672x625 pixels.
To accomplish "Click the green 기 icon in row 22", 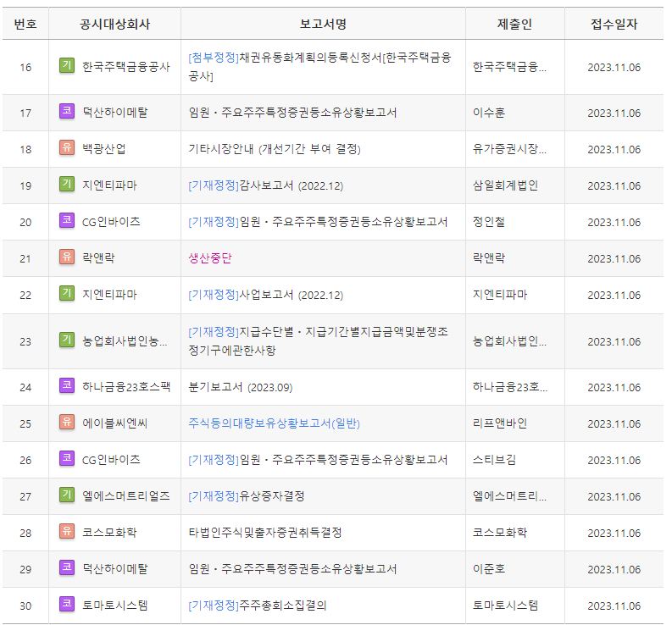I will [67, 293].
